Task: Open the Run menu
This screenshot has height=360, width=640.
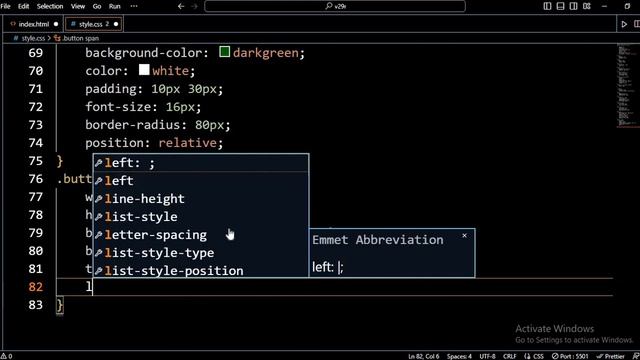Action: coord(115,6)
